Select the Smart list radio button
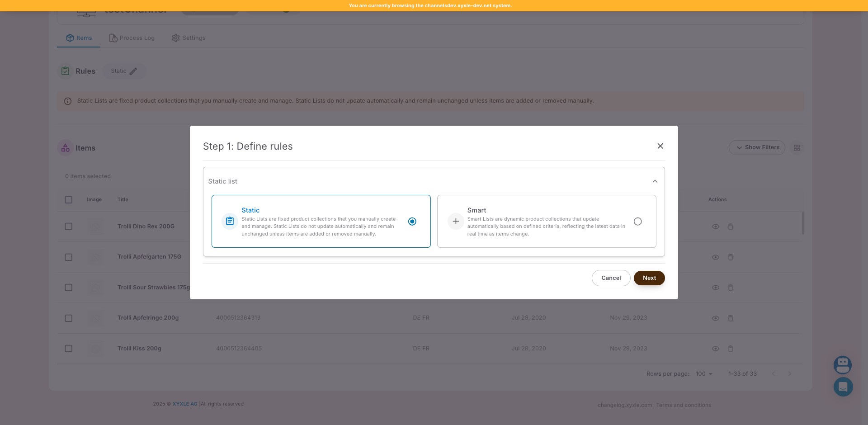868x425 pixels. pyautogui.click(x=637, y=222)
